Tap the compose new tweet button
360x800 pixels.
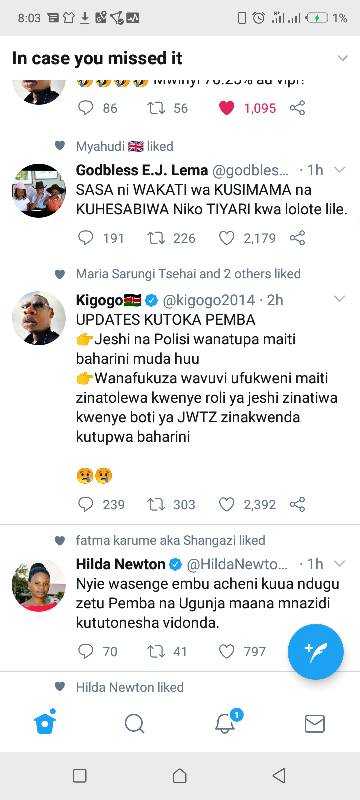316,652
